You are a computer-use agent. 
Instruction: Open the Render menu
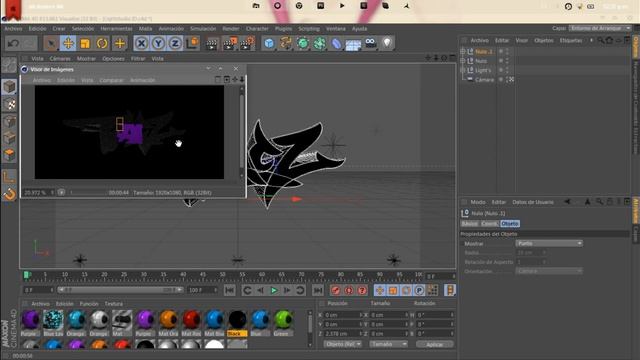[231, 29]
